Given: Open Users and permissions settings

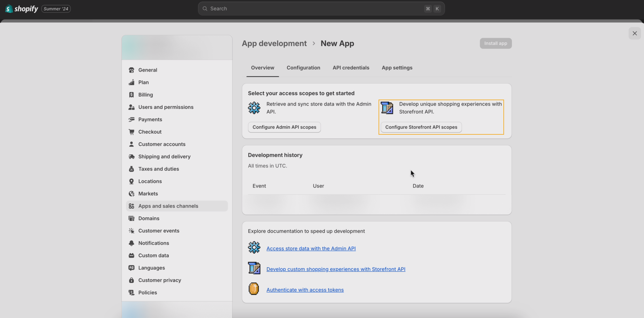Looking at the screenshot, I should pos(177,107).
